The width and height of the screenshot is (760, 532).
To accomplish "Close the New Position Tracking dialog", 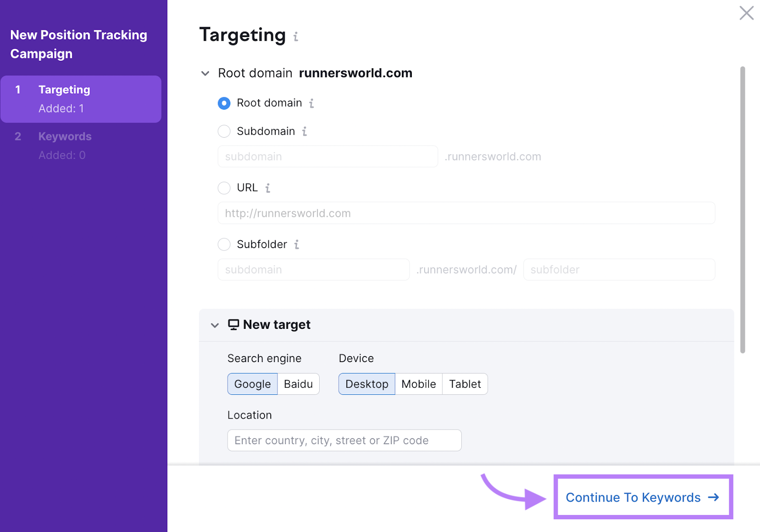I will pyautogui.click(x=746, y=14).
